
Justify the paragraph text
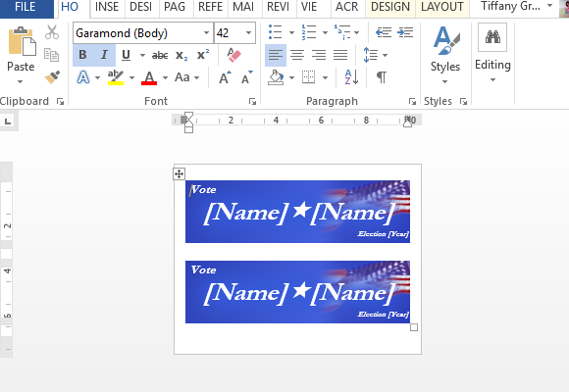point(340,55)
